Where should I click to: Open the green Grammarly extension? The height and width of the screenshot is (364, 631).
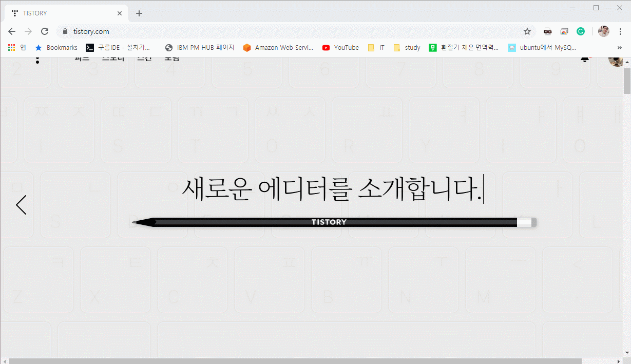pos(581,31)
